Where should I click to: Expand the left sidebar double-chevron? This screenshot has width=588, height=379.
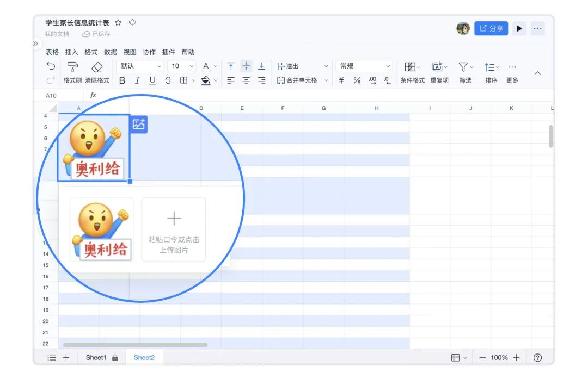pos(35,44)
